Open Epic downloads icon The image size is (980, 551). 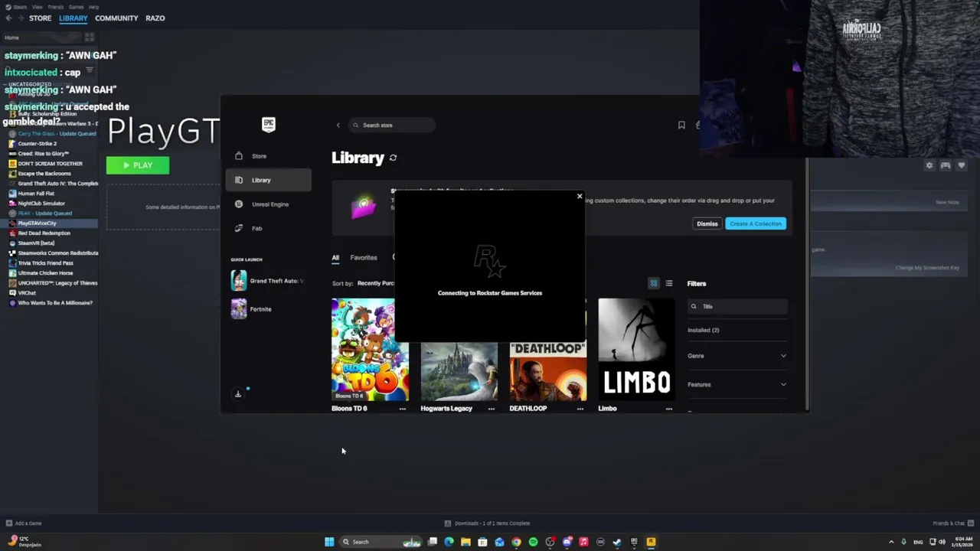click(x=238, y=394)
